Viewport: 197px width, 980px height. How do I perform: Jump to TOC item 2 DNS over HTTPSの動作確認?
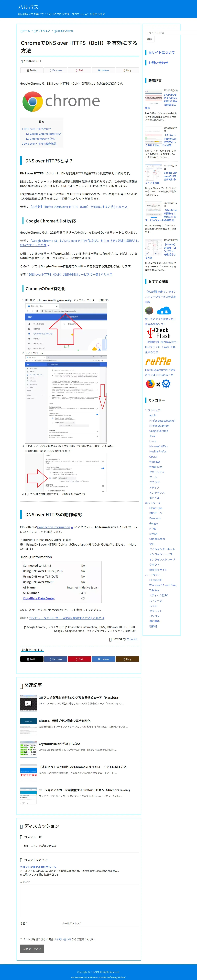[x=39, y=144]
